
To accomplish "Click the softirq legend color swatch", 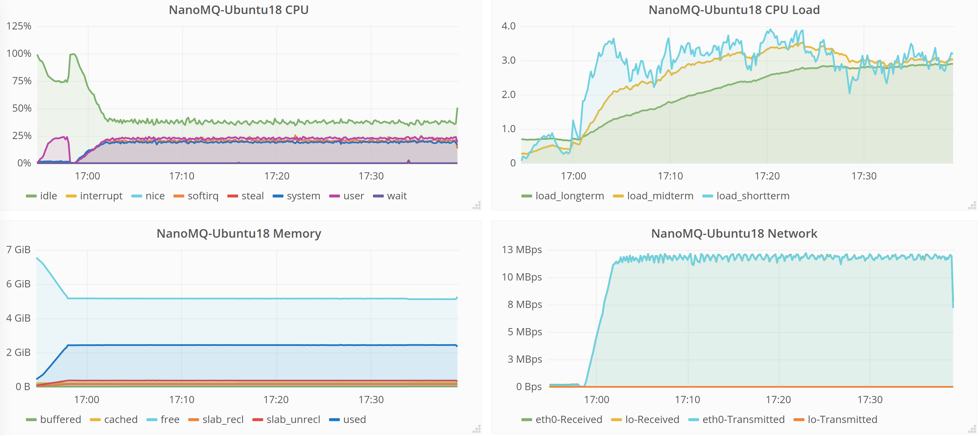I will pyautogui.click(x=179, y=197).
